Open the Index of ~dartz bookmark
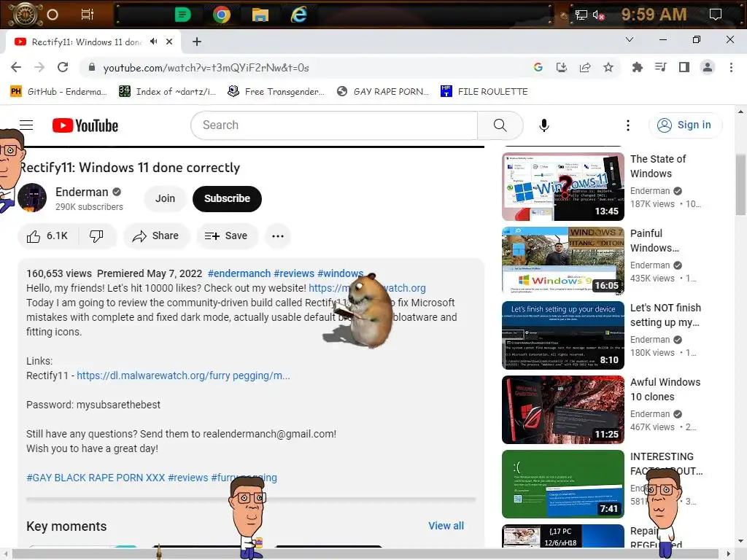Image resolution: width=747 pixels, height=560 pixels. tap(167, 91)
